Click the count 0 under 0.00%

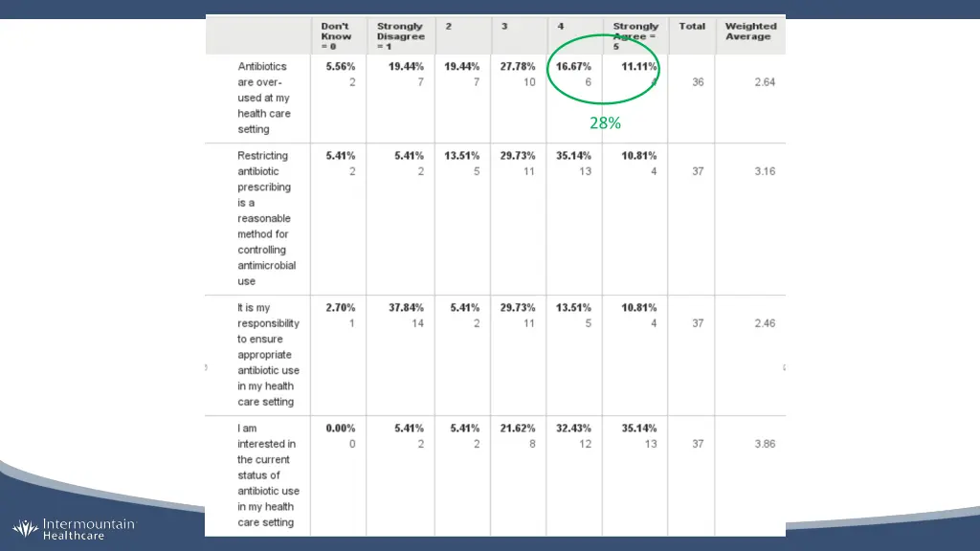tap(352, 444)
